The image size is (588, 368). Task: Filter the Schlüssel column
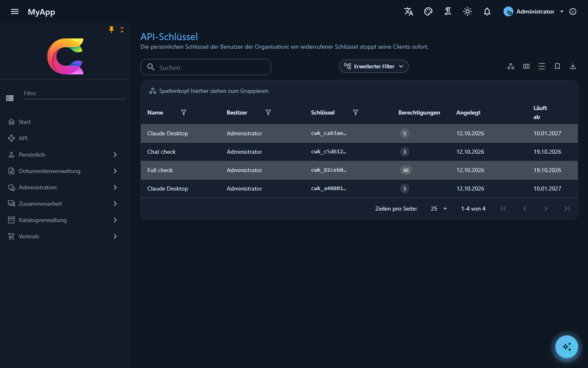[x=356, y=112]
